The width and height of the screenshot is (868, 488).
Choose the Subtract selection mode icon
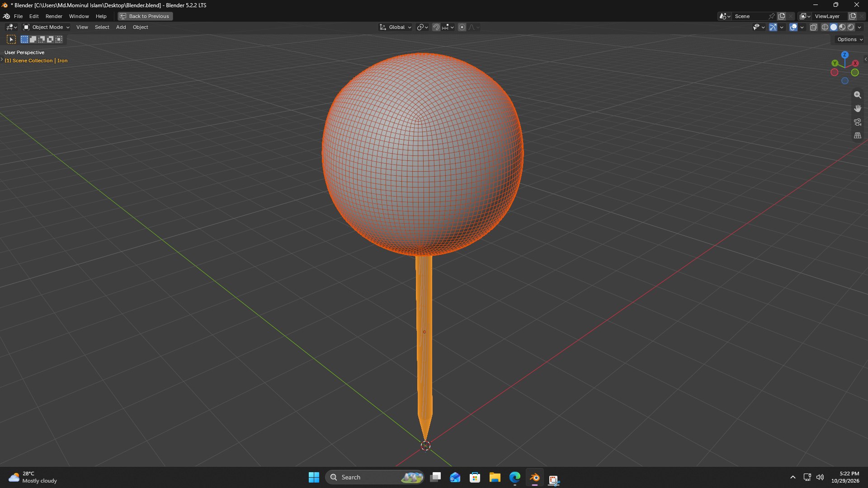[42, 40]
